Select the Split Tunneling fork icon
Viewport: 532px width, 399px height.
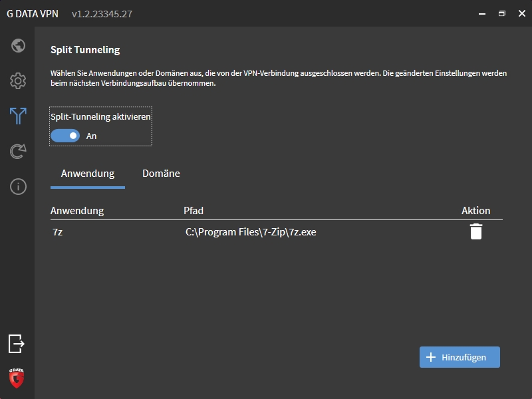click(x=18, y=116)
